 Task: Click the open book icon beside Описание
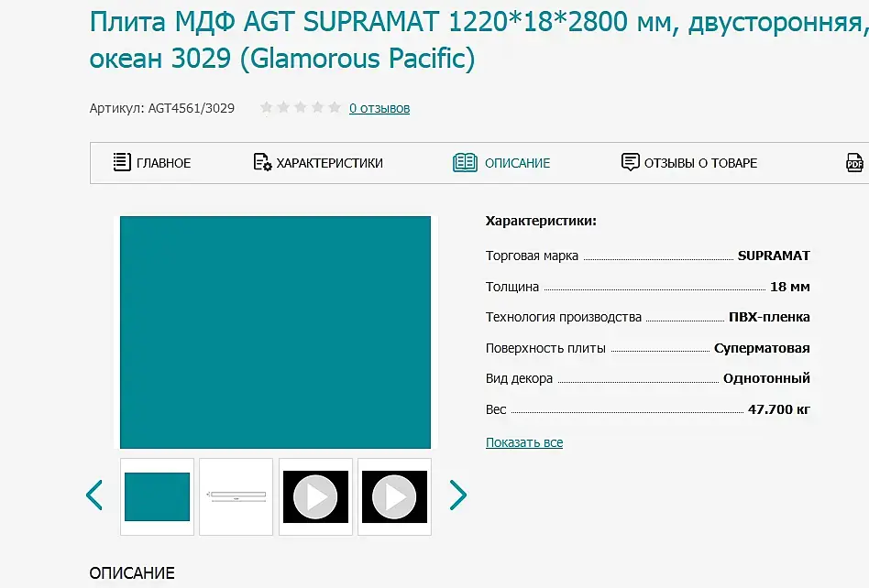(465, 163)
